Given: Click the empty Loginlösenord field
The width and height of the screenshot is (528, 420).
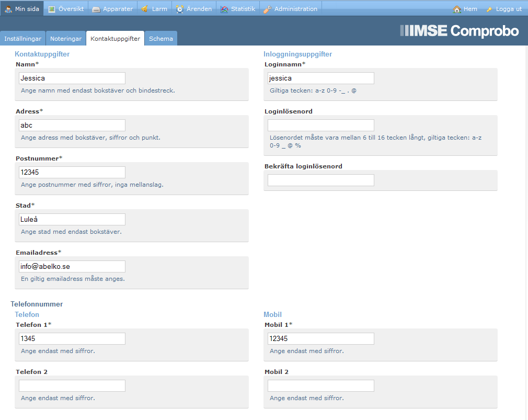Looking at the screenshot, I should 321,126.
